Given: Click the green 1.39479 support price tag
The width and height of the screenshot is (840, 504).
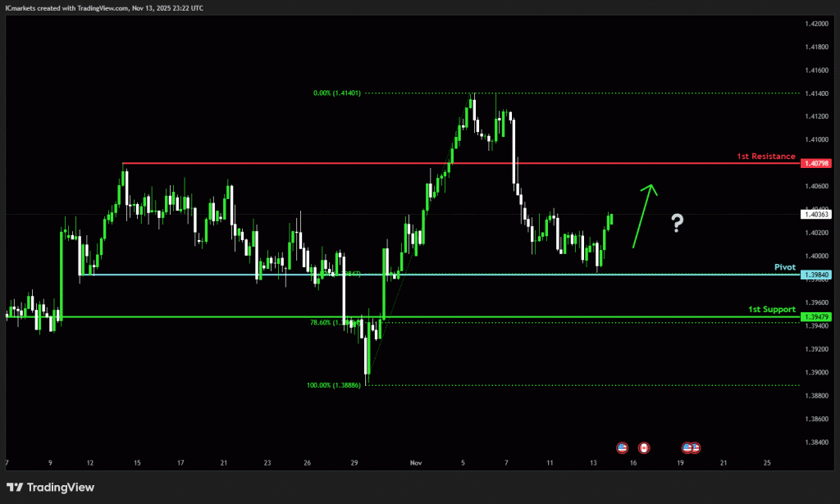Looking at the screenshot, I should [x=818, y=317].
